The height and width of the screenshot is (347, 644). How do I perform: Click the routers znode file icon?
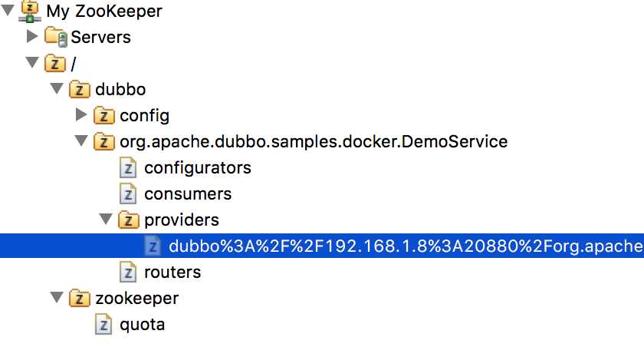point(128,273)
